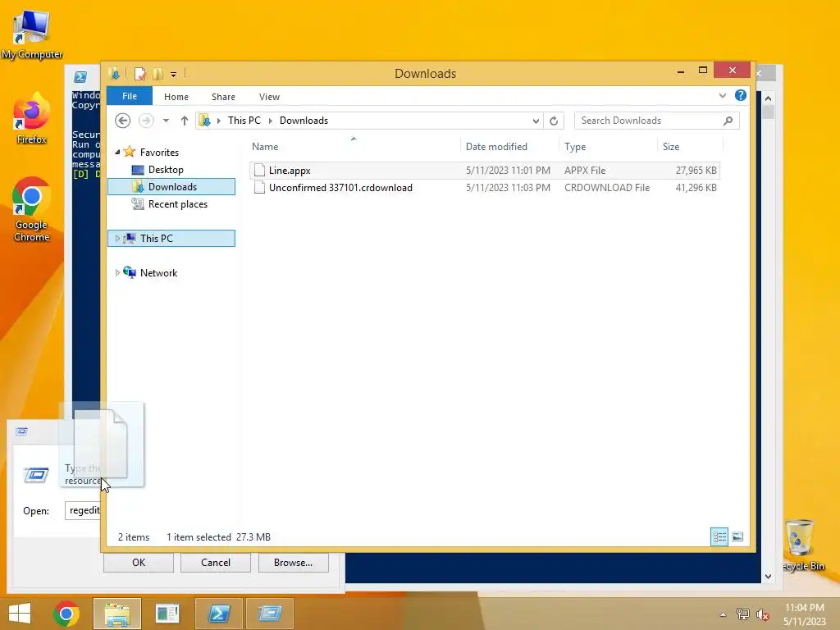Click the Run taskbar button

point(270,614)
